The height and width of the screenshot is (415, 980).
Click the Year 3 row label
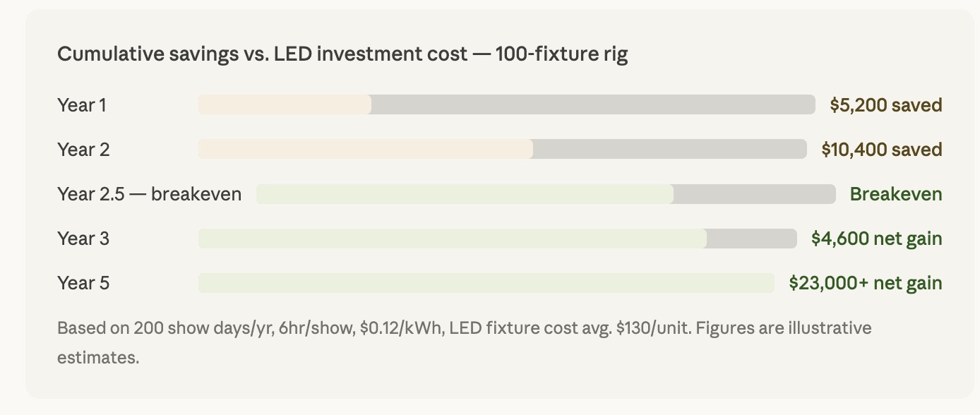click(83, 239)
